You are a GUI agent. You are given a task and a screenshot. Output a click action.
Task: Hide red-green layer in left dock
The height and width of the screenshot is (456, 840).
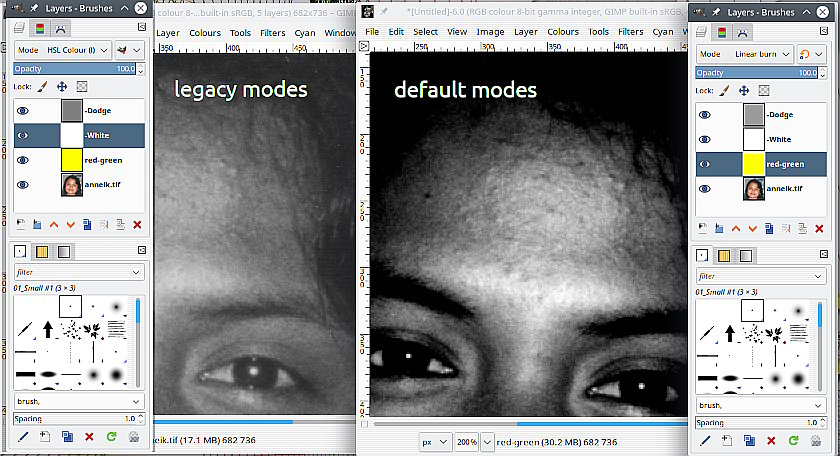pos(22,160)
